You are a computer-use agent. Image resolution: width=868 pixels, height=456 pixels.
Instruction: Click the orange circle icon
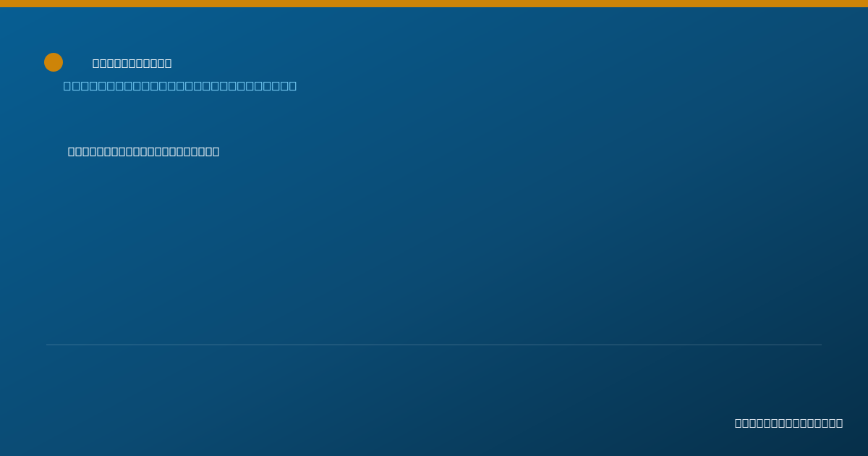pos(54,62)
